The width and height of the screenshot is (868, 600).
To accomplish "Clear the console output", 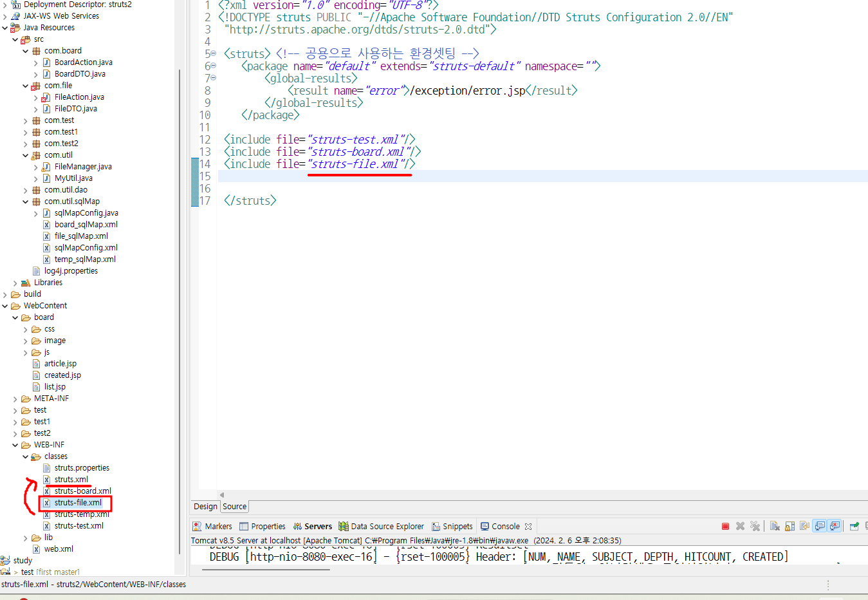I will click(x=775, y=526).
